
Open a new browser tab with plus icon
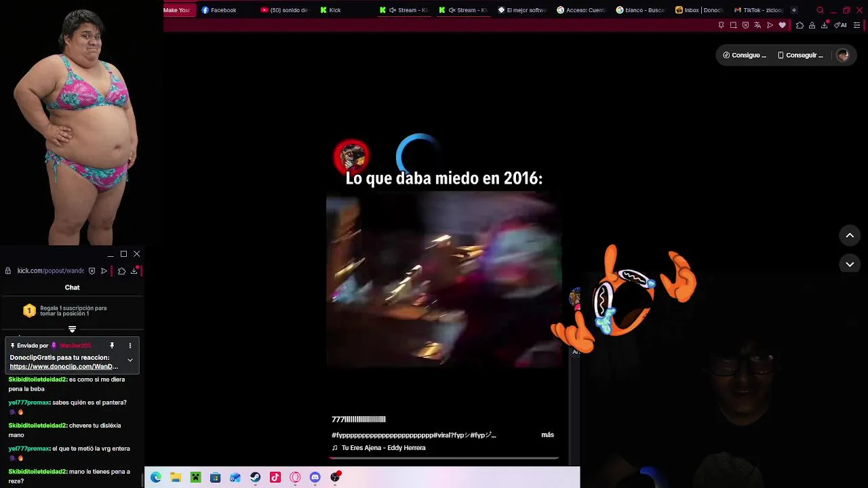tap(794, 10)
